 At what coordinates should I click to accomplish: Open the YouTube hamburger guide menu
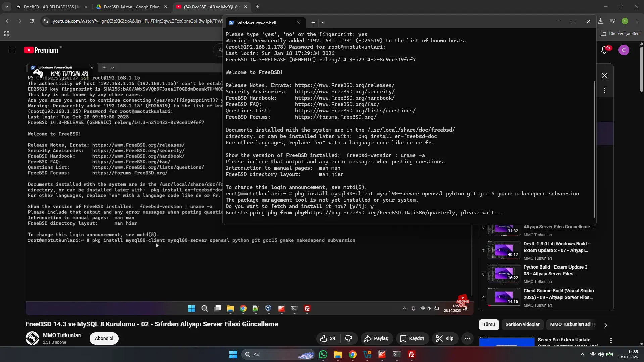click(x=12, y=50)
